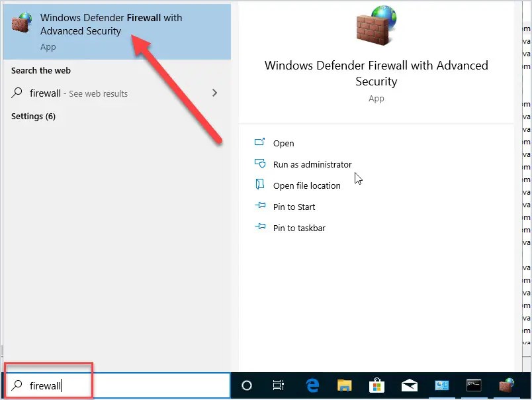Open the Firewall app pinned on the taskbar
Screen dimensions: 532x400
tap(506, 385)
